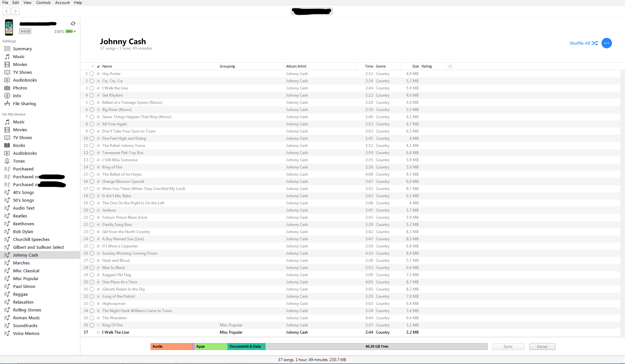This screenshot has width=625, height=364.
Task: Check the box for Ring Of Fire row 36
Action: 98,325
